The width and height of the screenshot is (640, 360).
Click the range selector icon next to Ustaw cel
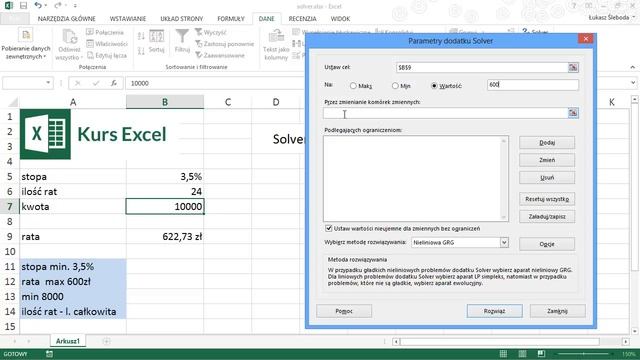point(573,67)
